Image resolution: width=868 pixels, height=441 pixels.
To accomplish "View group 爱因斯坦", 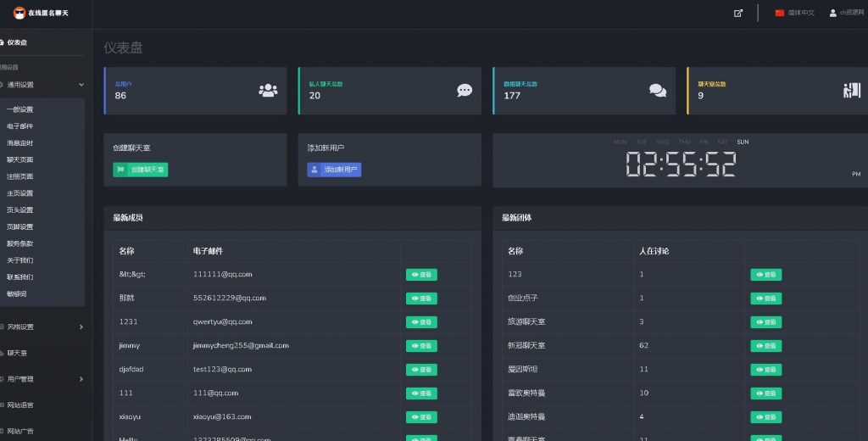I will tap(766, 370).
